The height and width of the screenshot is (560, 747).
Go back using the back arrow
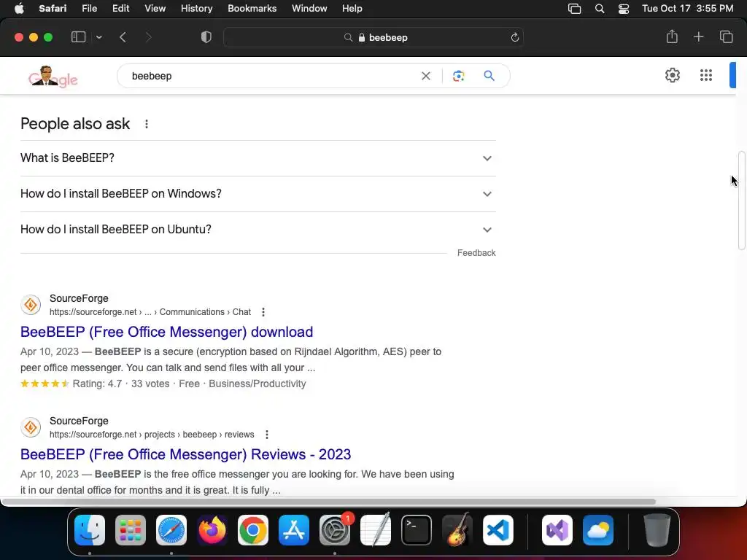pos(123,37)
